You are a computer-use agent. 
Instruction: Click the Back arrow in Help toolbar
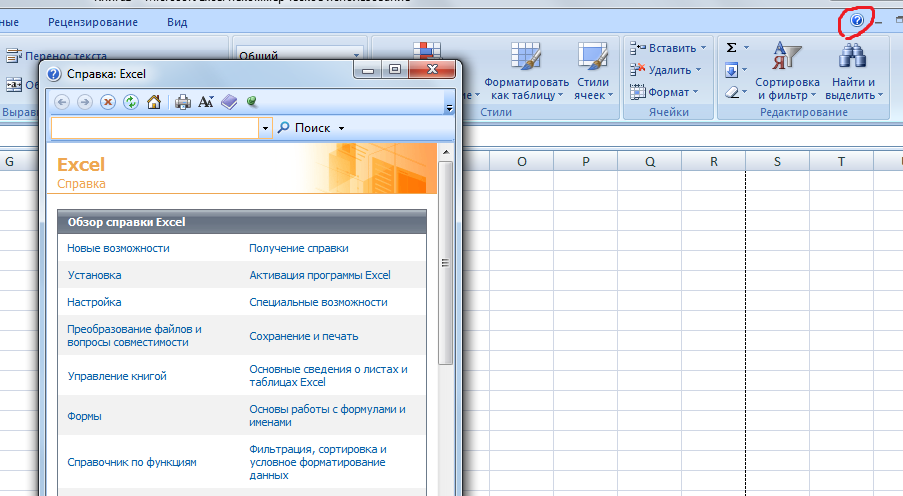pos(62,103)
